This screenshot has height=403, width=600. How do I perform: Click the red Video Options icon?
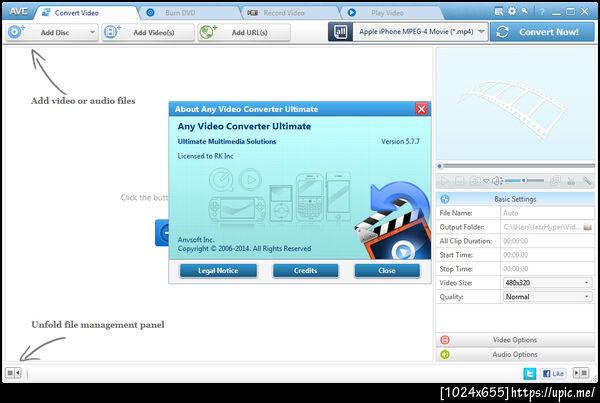(x=445, y=340)
